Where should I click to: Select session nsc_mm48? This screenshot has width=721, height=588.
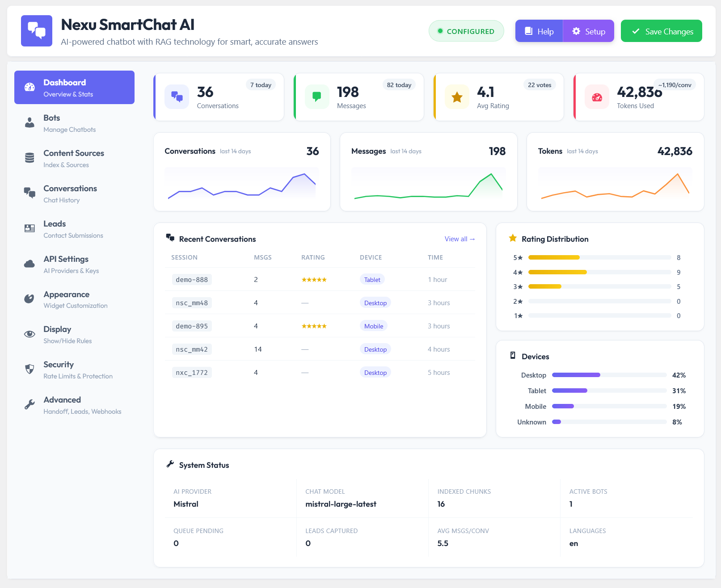point(192,302)
